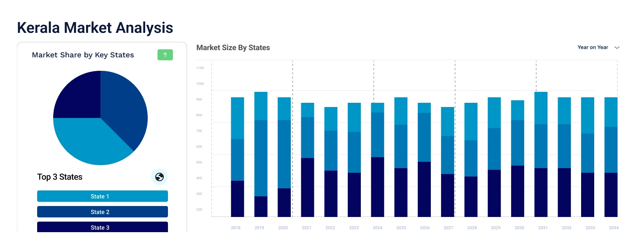Select the State 2 legend button
This screenshot has height=249, width=644.
103,212
